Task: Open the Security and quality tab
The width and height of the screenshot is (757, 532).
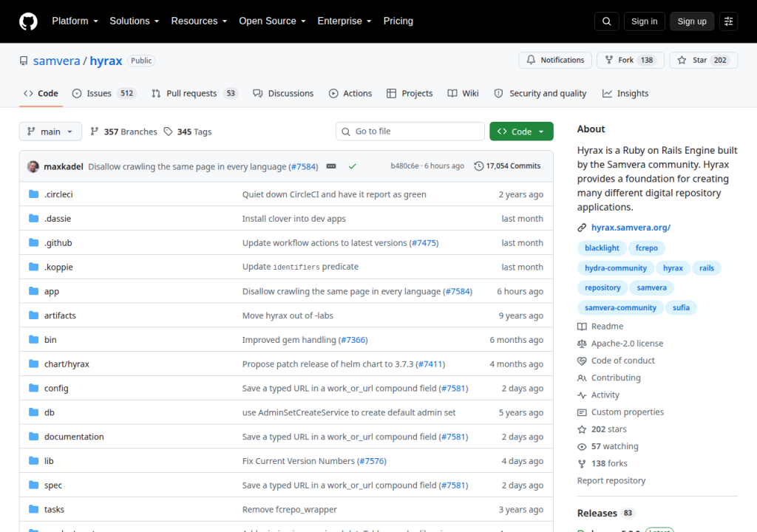Action: (x=540, y=93)
